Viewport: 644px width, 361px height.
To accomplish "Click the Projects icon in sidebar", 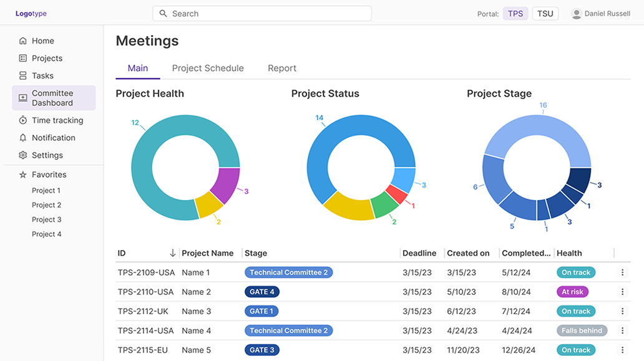I will (23, 59).
